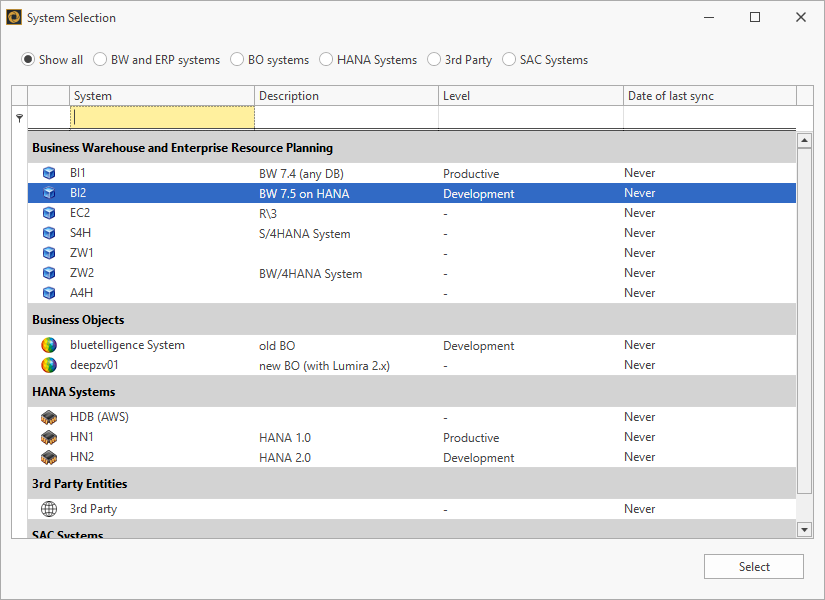This screenshot has height=600, width=825.
Task: Click the bluetelligence System BO icon
Action: coord(50,345)
